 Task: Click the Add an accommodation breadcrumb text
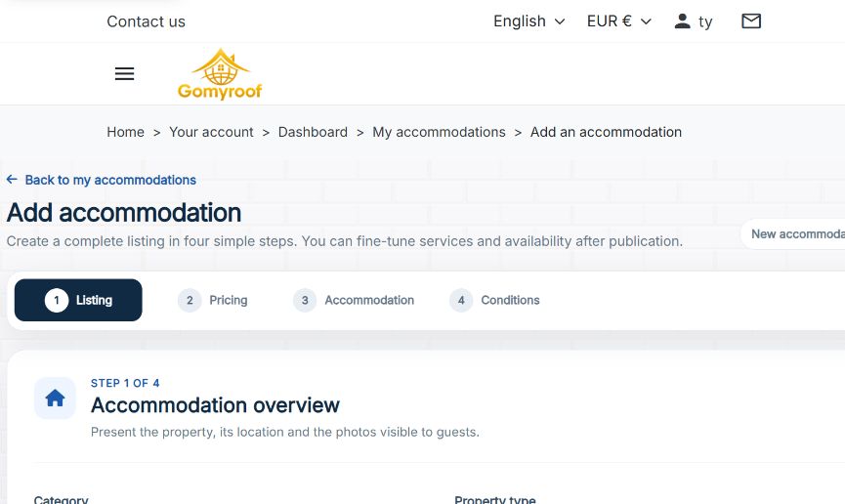pyautogui.click(x=606, y=132)
